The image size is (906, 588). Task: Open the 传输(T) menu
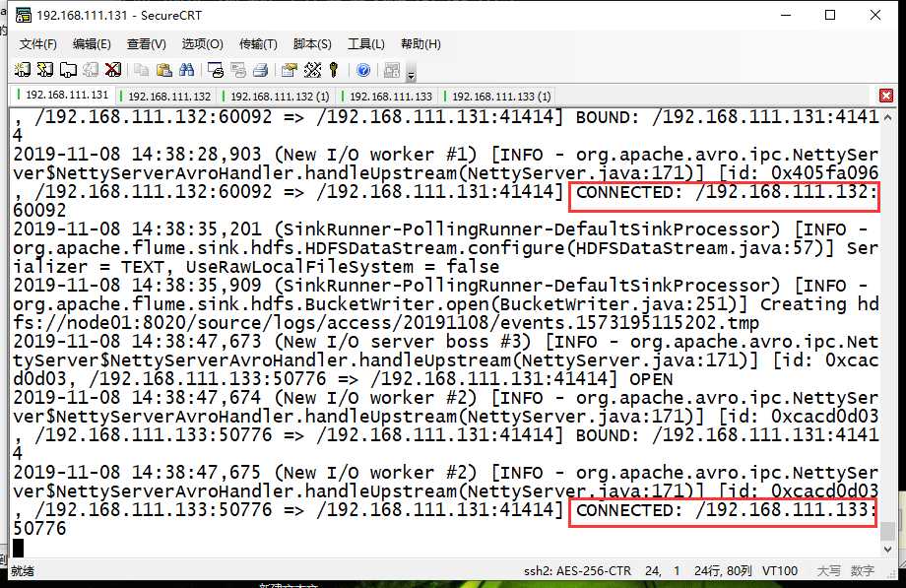[258, 44]
